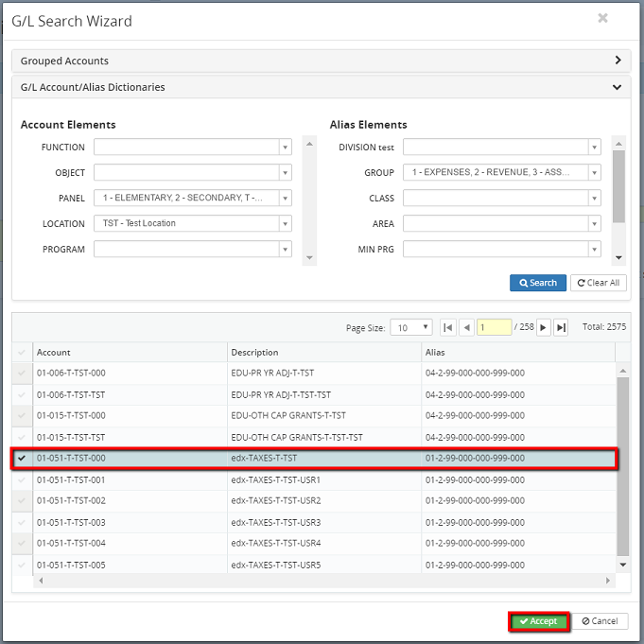Sort results by Description column
Image resolution: width=644 pixels, height=644 pixels.
(323, 352)
